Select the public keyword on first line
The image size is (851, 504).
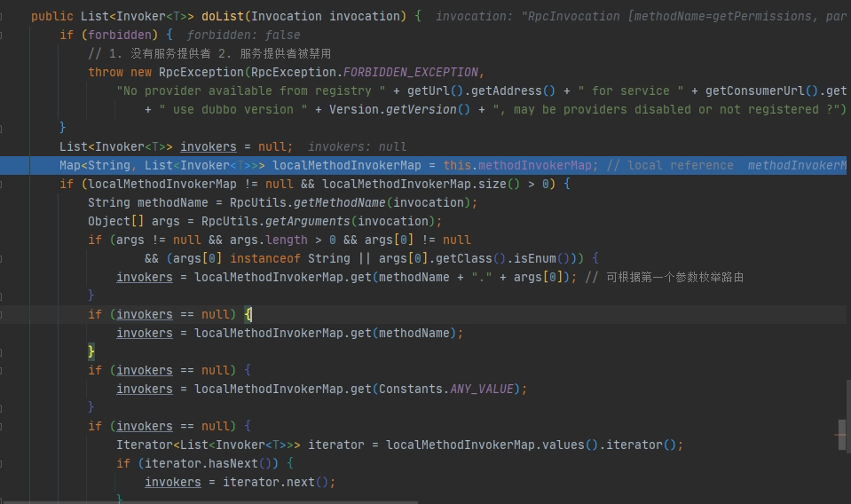[52, 16]
